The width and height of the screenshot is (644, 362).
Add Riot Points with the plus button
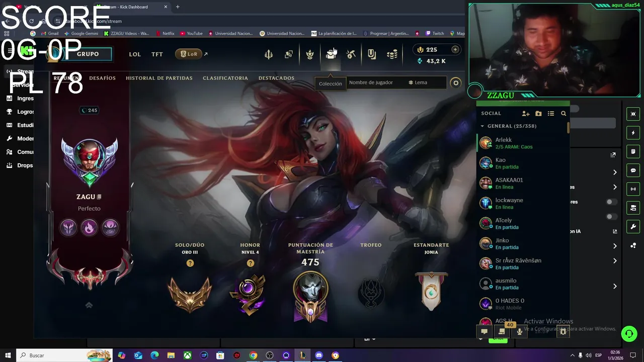tap(455, 49)
